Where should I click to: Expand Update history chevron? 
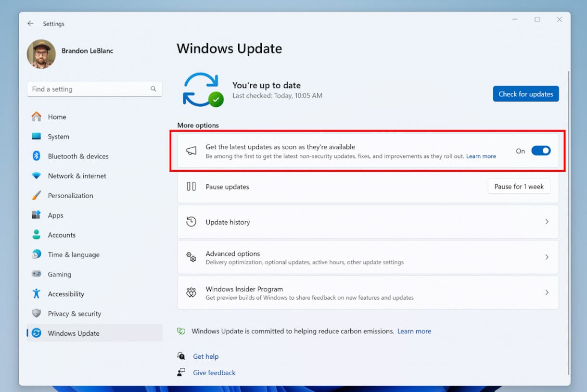[547, 222]
